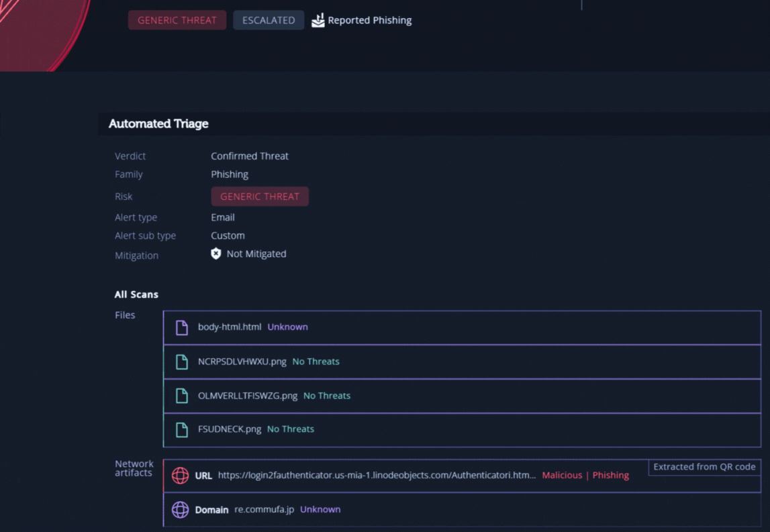Click the NCRPSDLVHWXU.png file icon
Screen dimensions: 770x532
point(181,362)
